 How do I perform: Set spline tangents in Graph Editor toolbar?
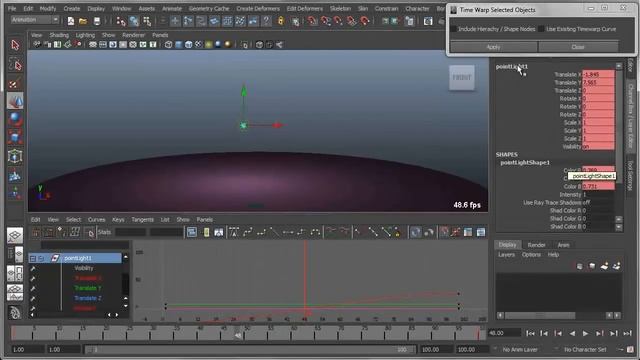(248, 233)
